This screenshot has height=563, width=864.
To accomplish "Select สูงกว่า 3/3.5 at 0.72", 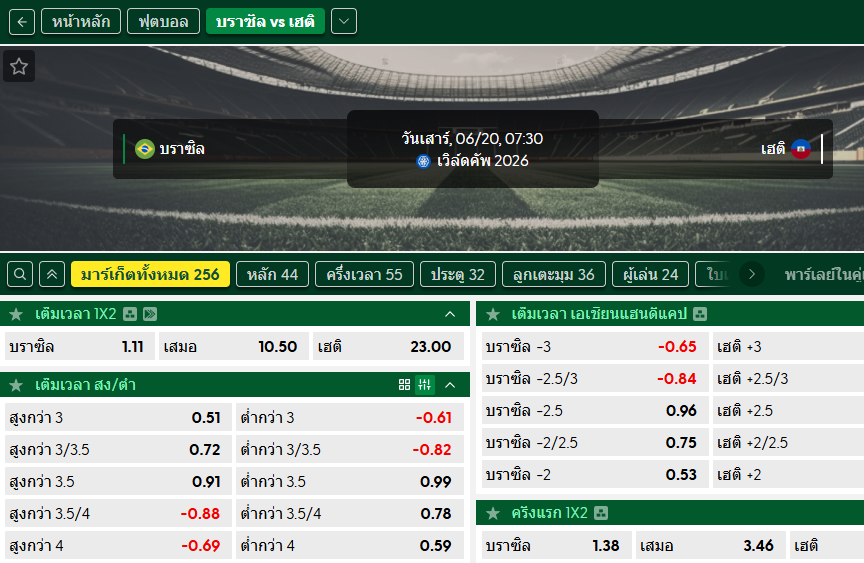I will pyautogui.click(x=118, y=449).
